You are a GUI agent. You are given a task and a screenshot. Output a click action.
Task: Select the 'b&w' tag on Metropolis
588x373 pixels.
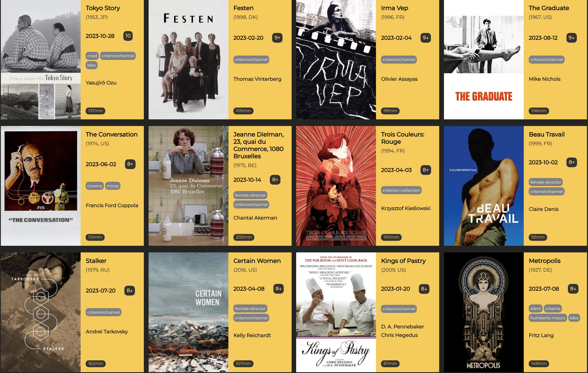point(574,318)
